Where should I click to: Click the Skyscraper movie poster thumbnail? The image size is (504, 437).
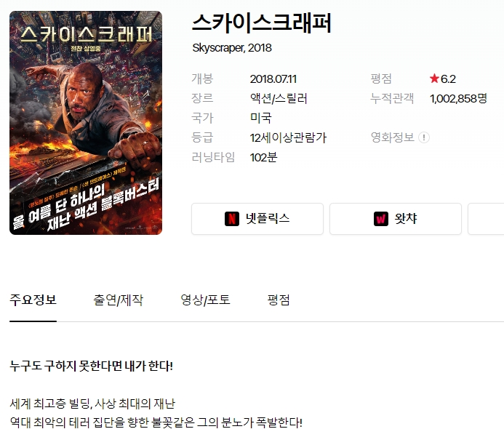(x=86, y=123)
